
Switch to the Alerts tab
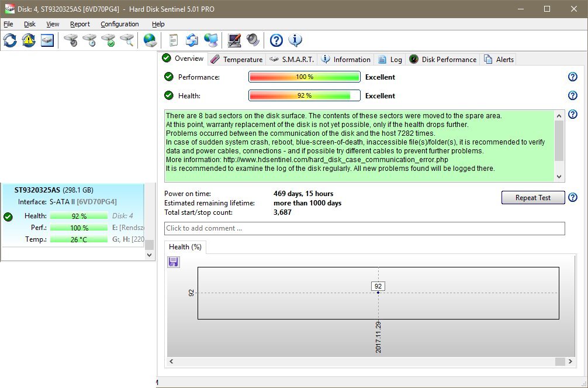pyautogui.click(x=499, y=59)
